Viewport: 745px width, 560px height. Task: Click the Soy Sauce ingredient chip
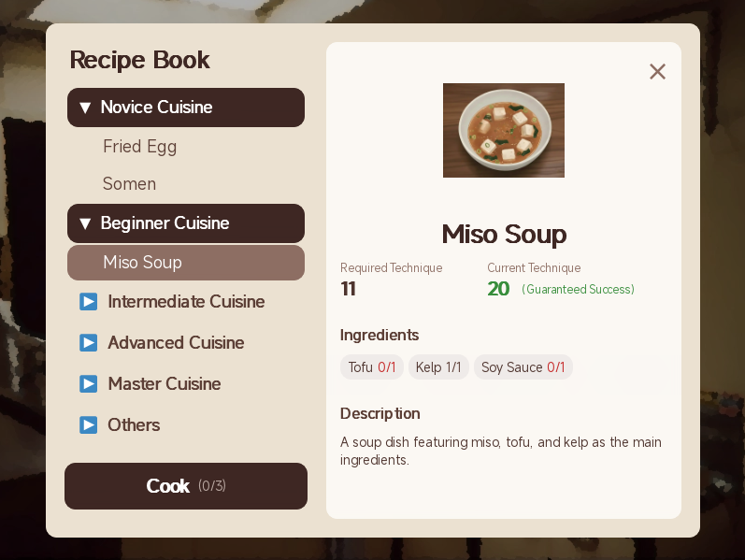pos(523,367)
